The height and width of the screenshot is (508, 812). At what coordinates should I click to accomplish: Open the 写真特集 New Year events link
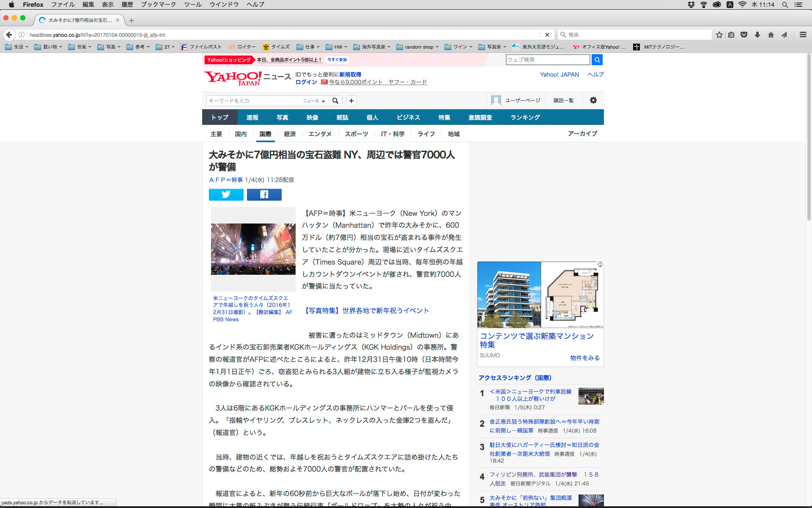(x=366, y=311)
